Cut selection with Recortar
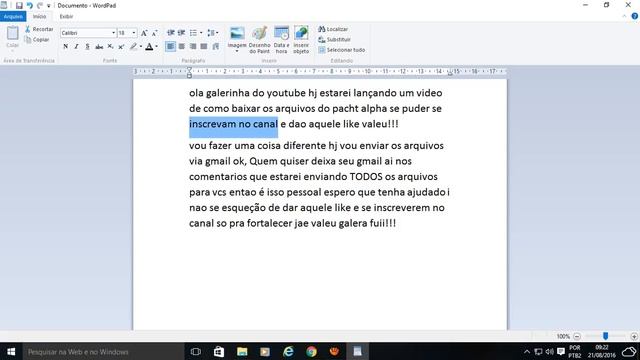 pos(39,29)
